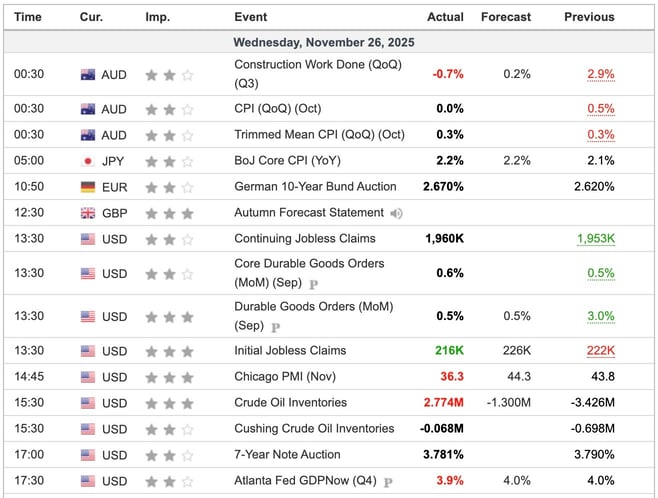Click the importance stars for Initial Jobless Claims
658x498 pixels.
tap(169, 351)
